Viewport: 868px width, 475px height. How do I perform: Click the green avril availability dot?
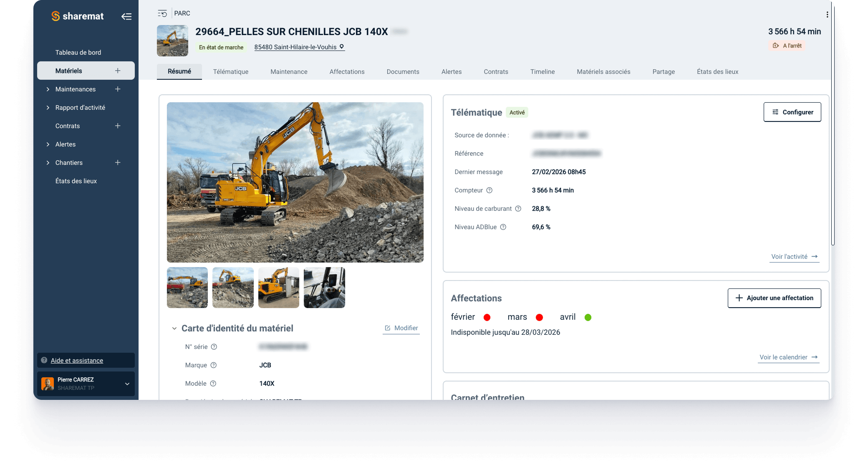coord(588,317)
